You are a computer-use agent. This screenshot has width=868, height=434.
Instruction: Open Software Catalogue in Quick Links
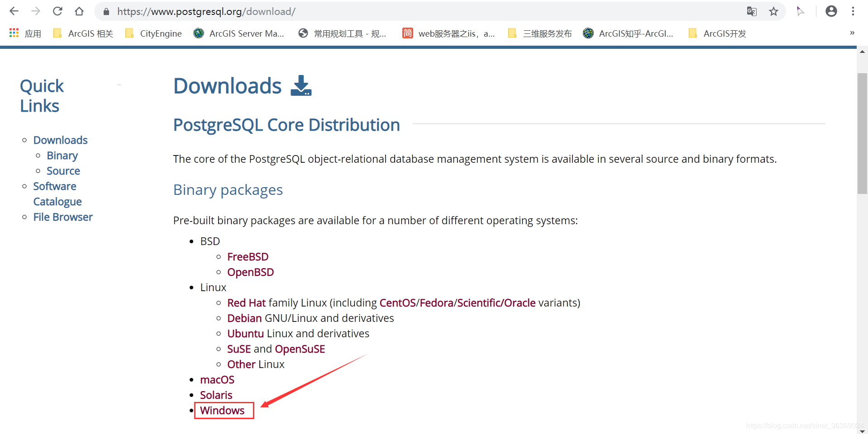point(57,194)
